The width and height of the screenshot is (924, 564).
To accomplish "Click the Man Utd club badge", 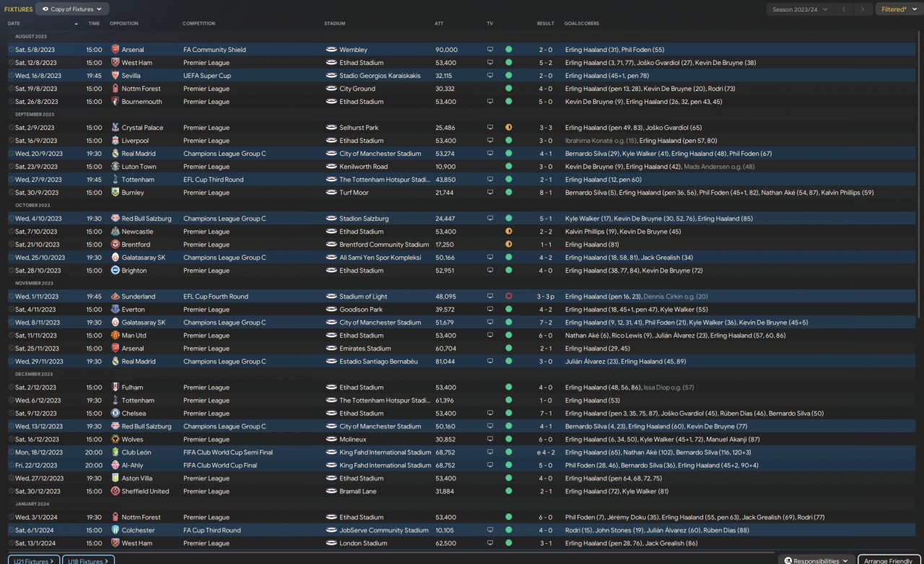I will coord(115,336).
